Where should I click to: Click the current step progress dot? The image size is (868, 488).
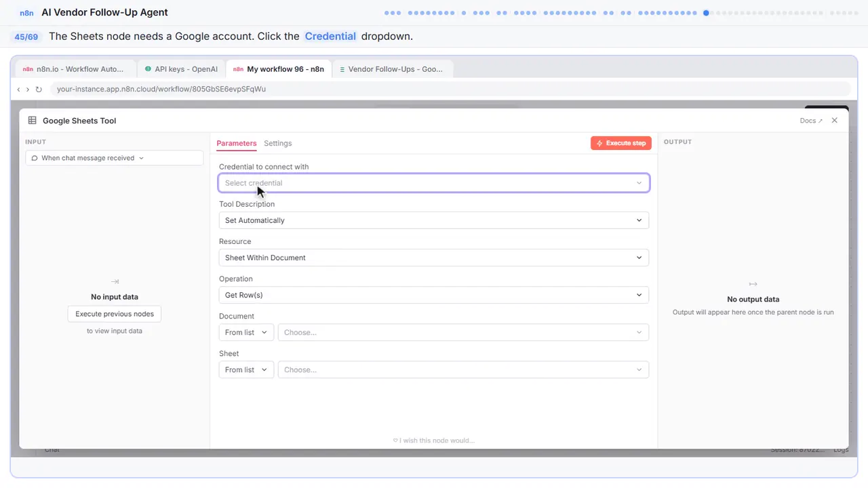[706, 13]
